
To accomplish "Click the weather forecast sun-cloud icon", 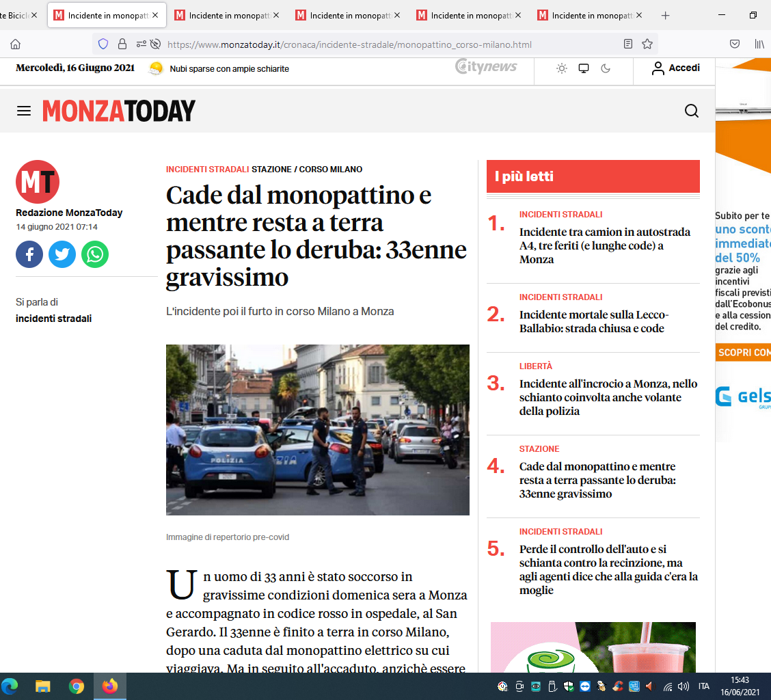I will (x=156, y=68).
